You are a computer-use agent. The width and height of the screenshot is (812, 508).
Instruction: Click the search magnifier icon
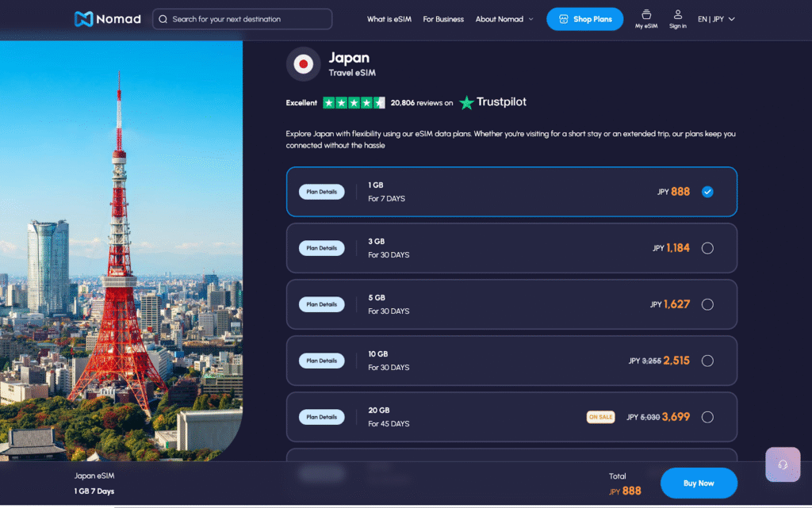pos(163,18)
